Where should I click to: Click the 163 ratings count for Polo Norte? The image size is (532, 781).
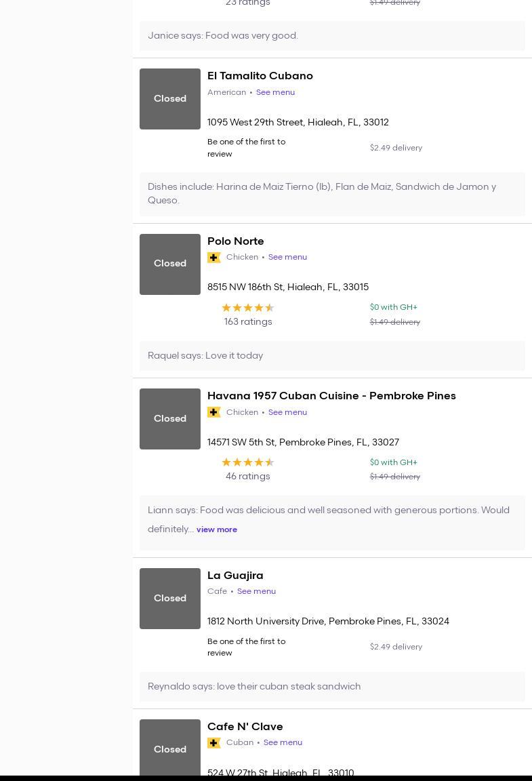(248, 322)
